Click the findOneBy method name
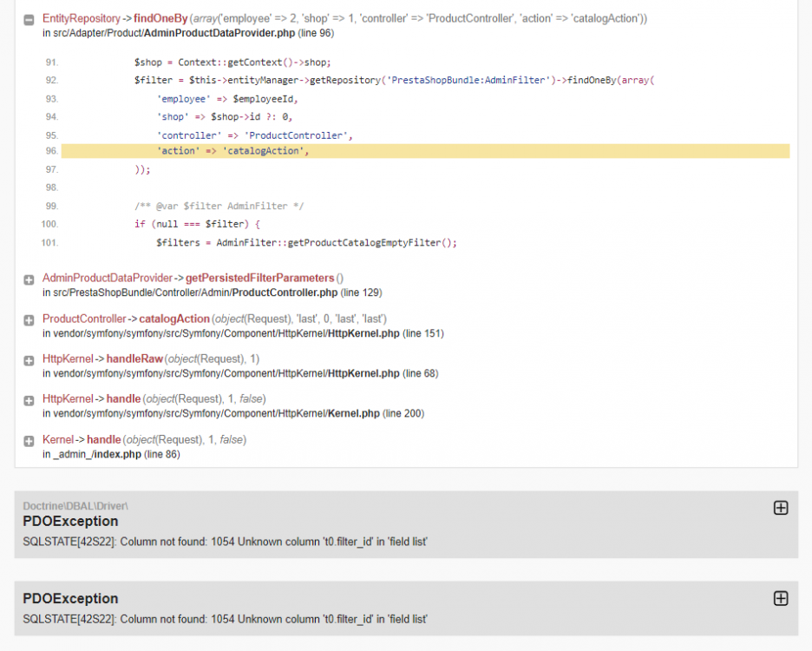Viewport: 812px width, 651px height. coord(160,18)
